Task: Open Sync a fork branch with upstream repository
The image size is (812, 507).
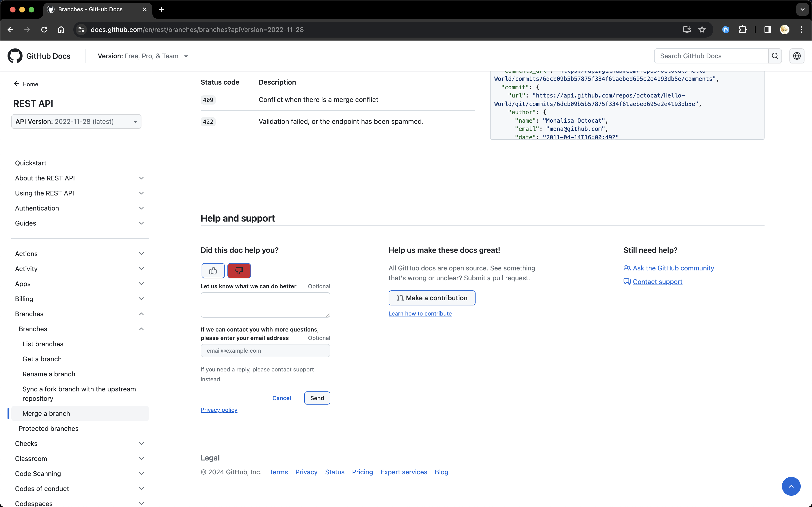Action: [x=79, y=394]
